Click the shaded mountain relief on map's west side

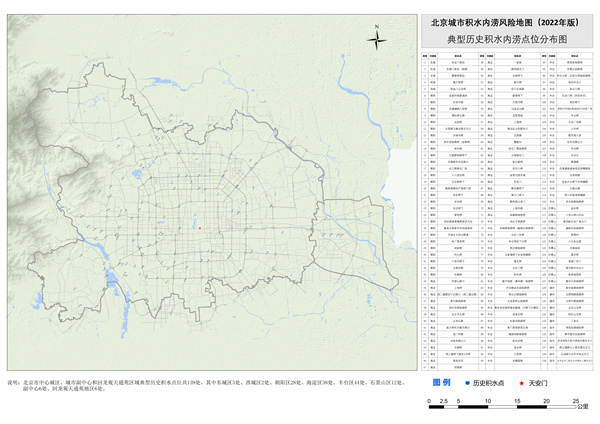40,150
